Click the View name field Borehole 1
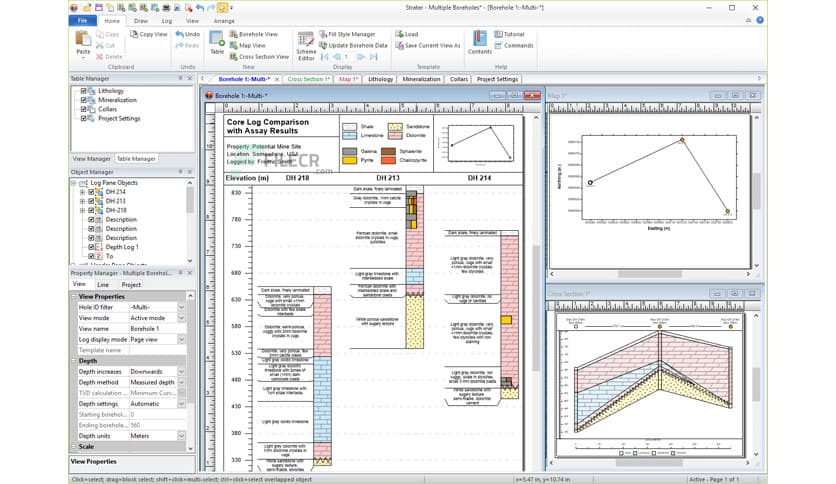 pos(158,328)
